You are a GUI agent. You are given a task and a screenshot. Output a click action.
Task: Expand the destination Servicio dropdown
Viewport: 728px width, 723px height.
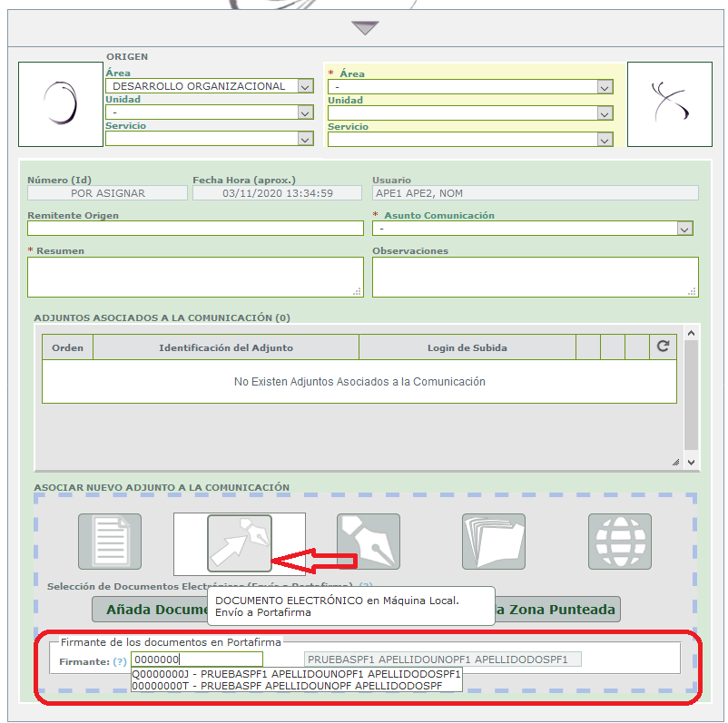click(x=470, y=140)
